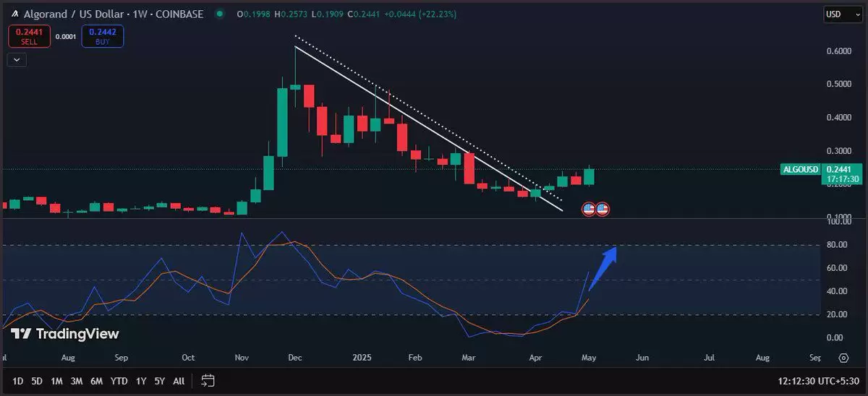
Task: Open chart settings gear icon
Action: coord(843,358)
